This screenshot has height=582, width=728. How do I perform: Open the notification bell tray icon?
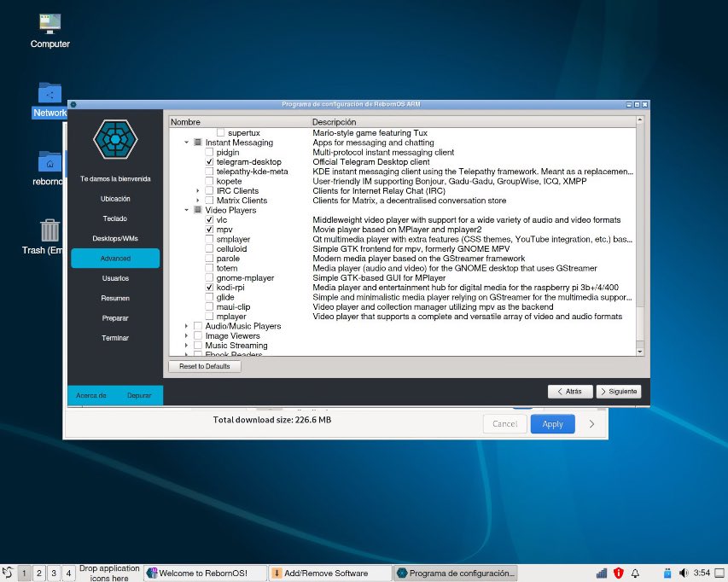click(x=635, y=573)
